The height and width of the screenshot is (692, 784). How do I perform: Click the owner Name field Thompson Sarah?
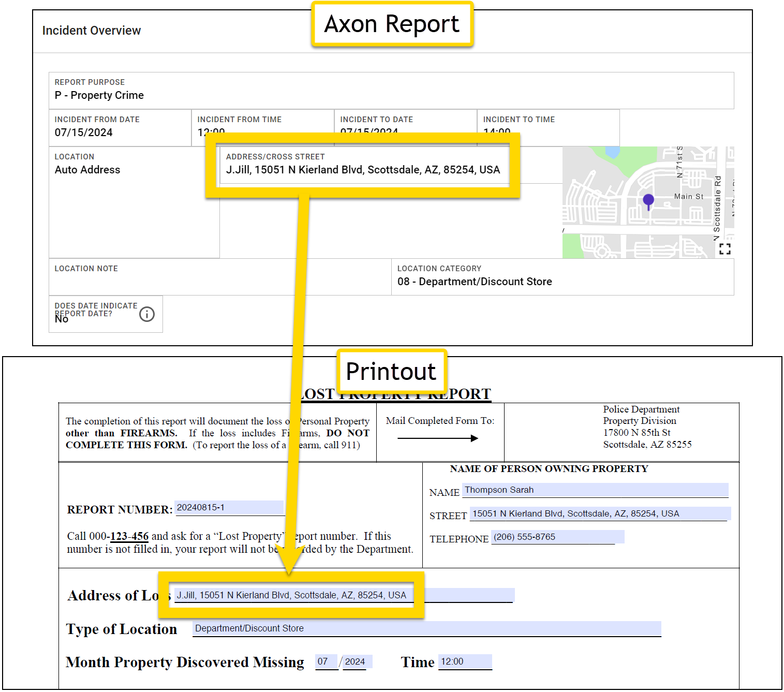click(595, 490)
